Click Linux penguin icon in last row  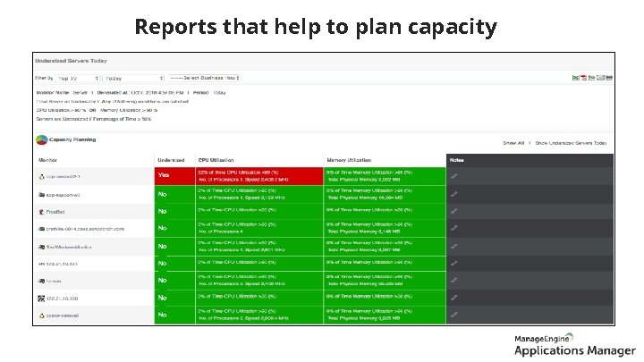(41, 316)
